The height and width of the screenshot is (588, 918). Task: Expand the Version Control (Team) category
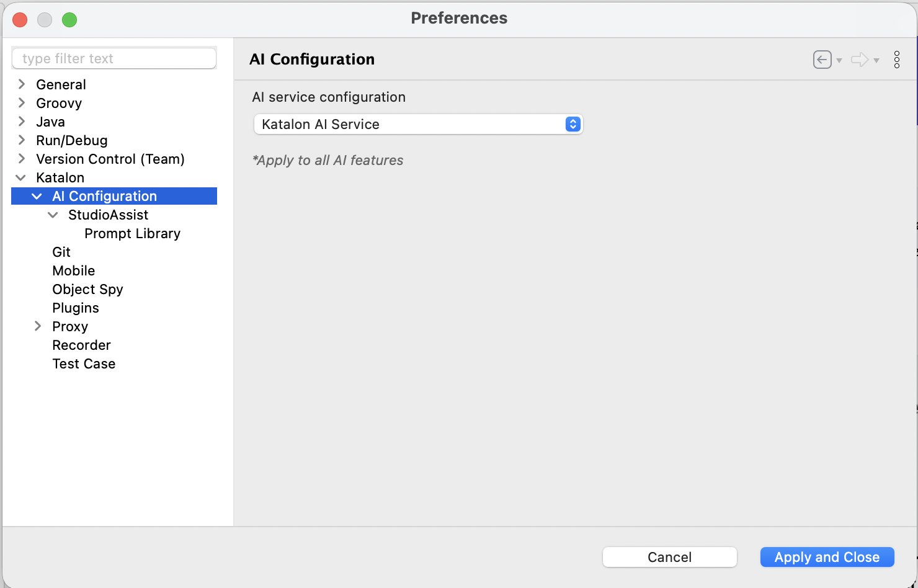pos(22,159)
